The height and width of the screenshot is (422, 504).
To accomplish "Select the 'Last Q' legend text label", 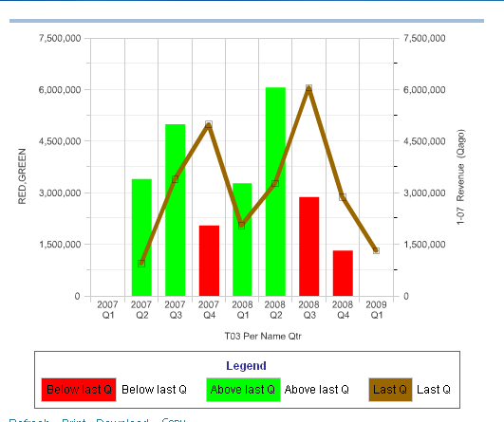I will click(x=433, y=390).
